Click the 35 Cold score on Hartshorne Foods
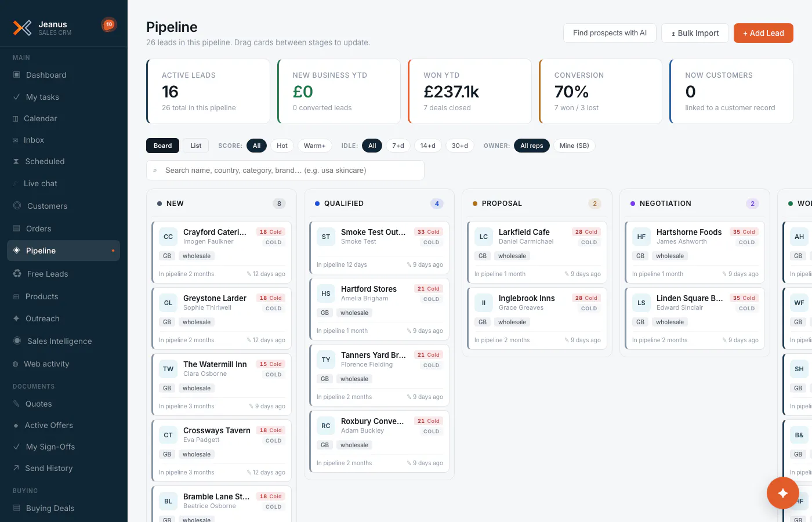This screenshot has height=522, width=812. coord(744,232)
